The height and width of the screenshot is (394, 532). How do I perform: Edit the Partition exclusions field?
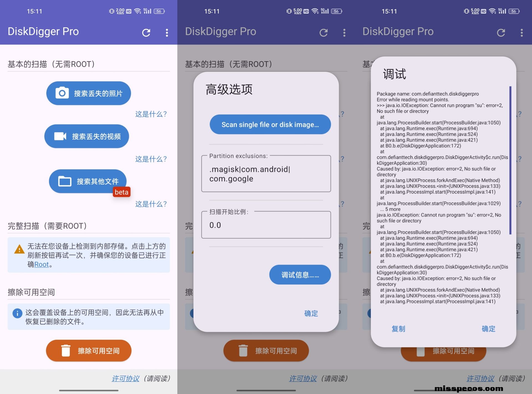(x=266, y=174)
